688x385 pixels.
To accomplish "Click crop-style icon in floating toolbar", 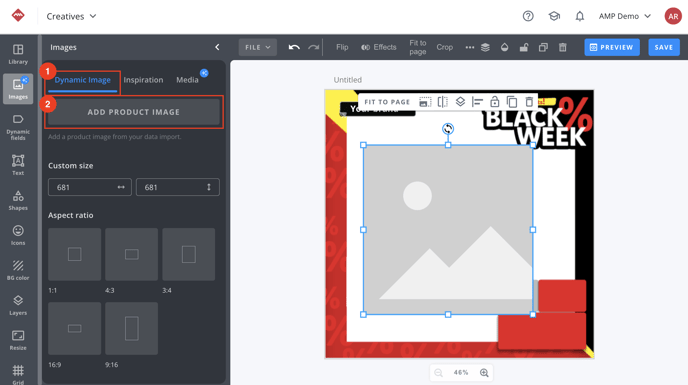I will (425, 102).
